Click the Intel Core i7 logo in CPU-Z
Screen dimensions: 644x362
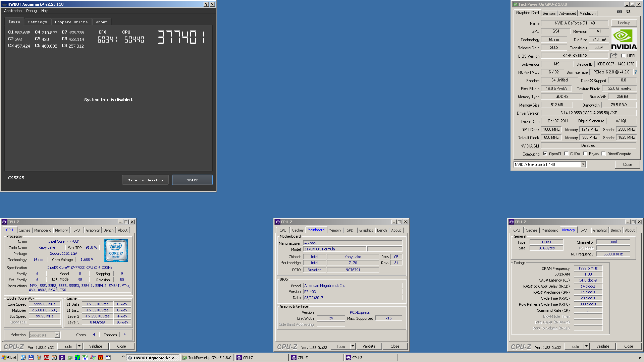pos(116,250)
